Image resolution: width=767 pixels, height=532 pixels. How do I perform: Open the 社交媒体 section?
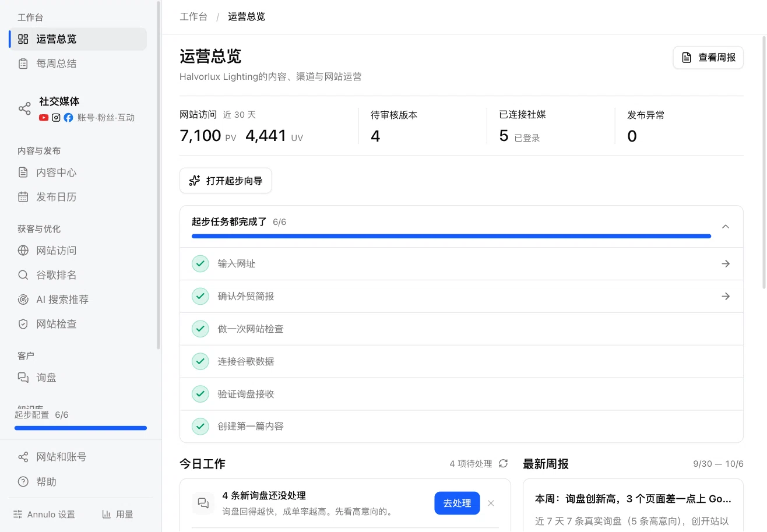(x=78, y=109)
